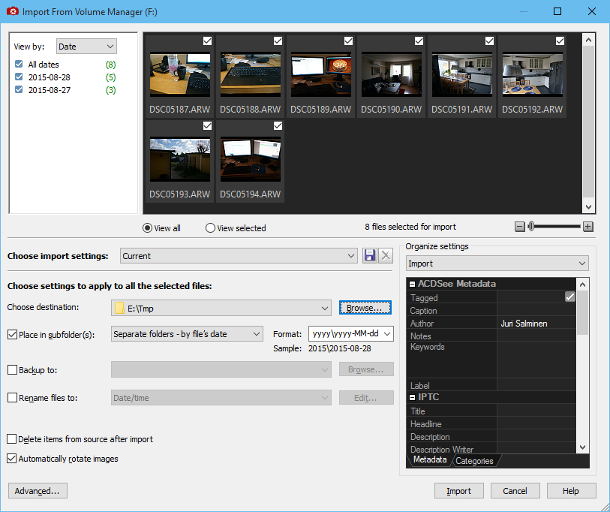The image size is (610, 512).
Task: Uncheck DSC05189.ARW for import
Action: [x=348, y=41]
